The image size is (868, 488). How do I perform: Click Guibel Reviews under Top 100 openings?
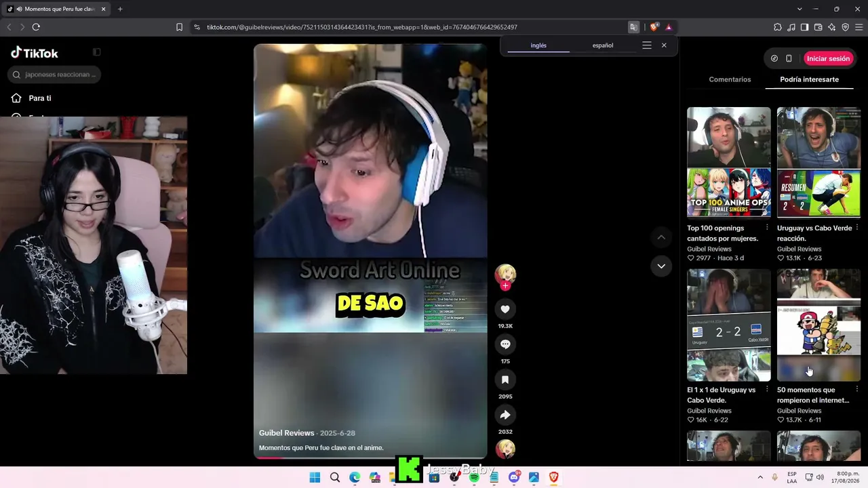click(709, 249)
